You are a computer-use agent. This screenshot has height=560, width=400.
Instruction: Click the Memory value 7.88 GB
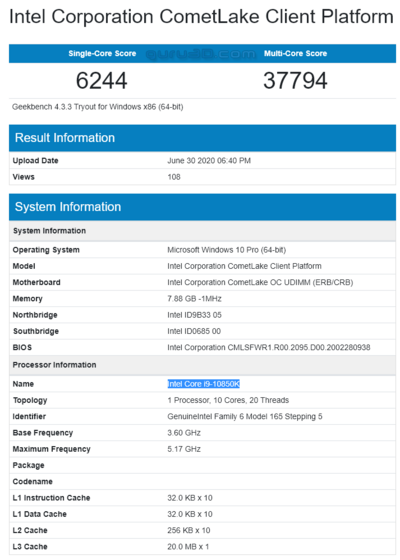point(194,299)
